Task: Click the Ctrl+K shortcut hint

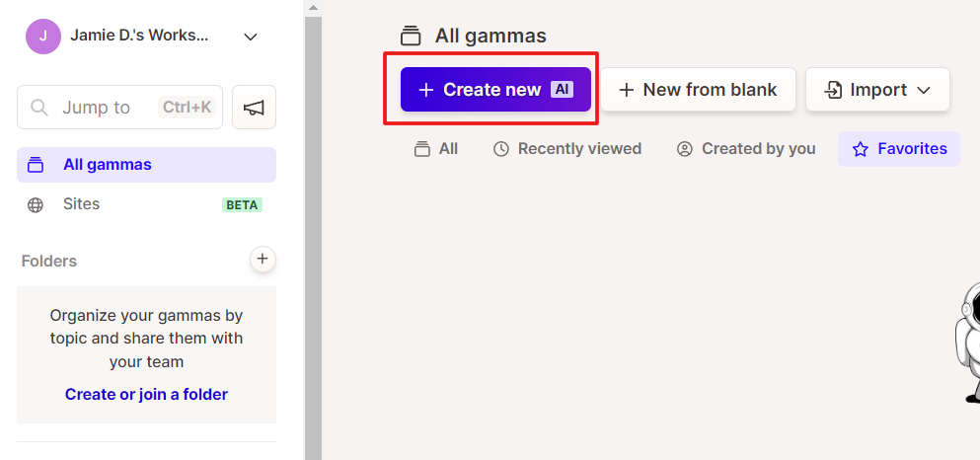Action: [x=187, y=108]
